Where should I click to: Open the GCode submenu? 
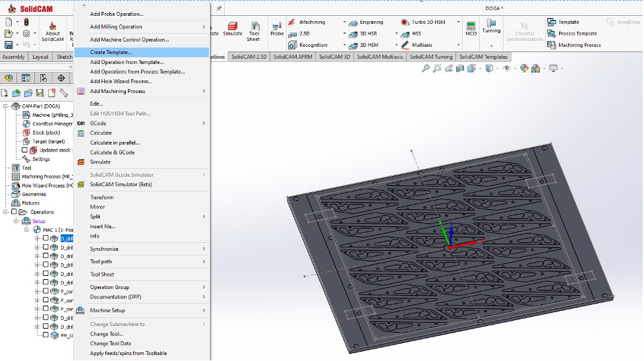(142, 123)
